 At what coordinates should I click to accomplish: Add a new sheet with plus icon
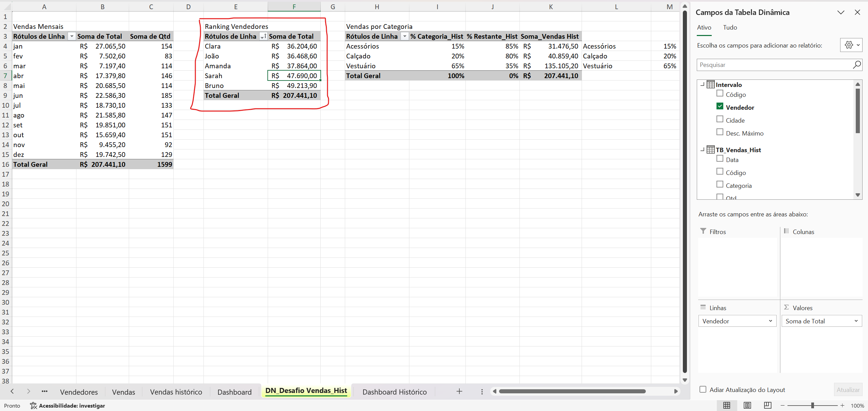click(x=459, y=391)
